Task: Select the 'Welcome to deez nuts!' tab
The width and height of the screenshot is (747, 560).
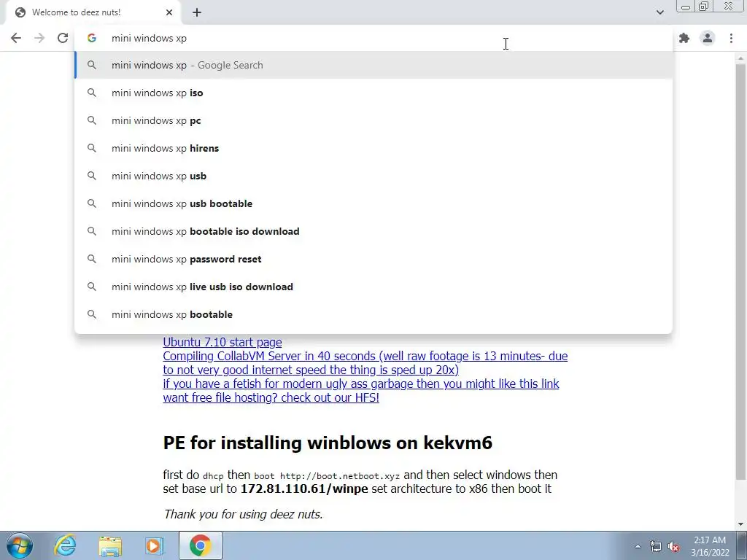Action: 93,12
